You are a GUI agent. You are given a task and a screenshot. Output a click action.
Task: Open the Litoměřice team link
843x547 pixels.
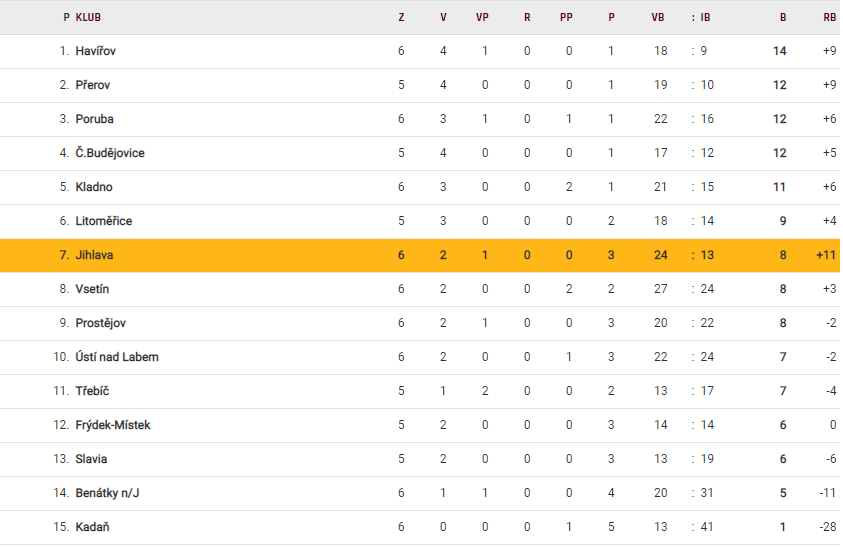point(103,221)
